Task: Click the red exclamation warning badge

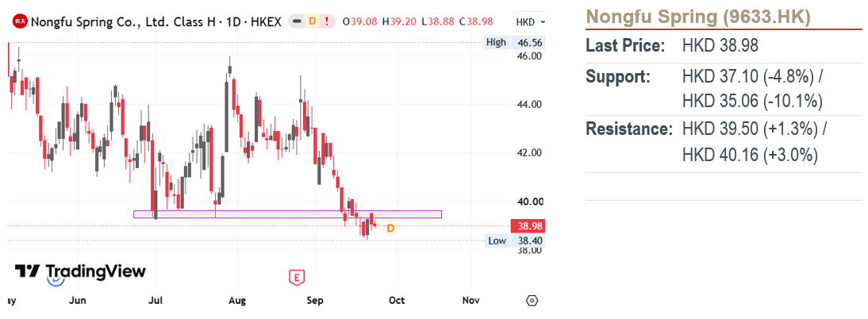Action: tap(327, 22)
